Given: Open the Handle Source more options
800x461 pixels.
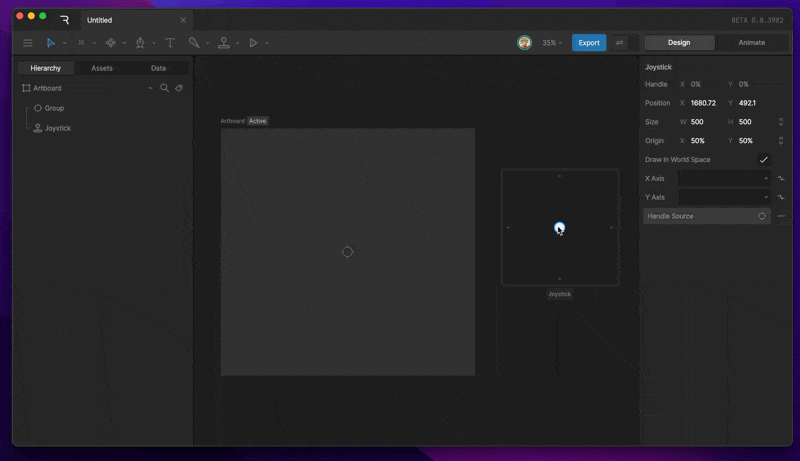Looking at the screenshot, I should coord(781,216).
